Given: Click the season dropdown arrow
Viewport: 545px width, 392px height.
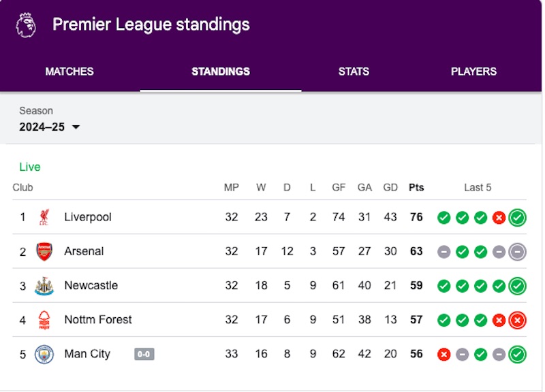Looking at the screenshot, I should [76, 127].
